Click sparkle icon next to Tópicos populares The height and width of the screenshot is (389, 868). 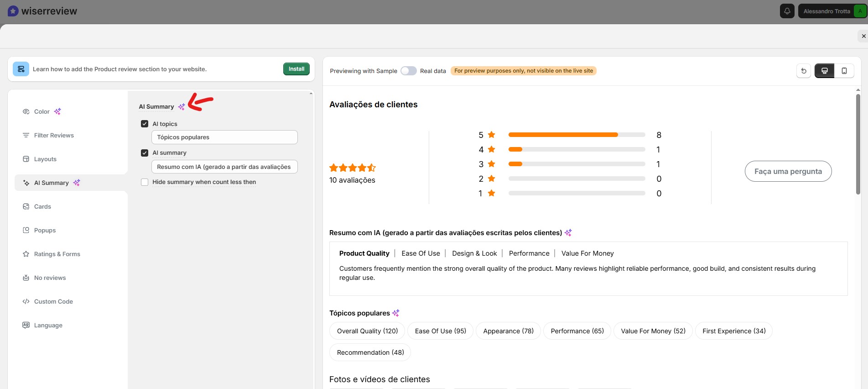pos(396,313)
